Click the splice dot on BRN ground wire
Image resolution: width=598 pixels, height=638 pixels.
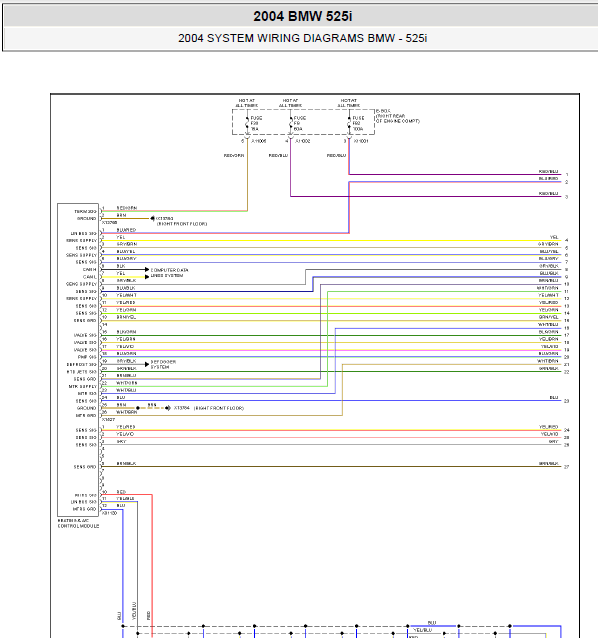tap(138, 408)
